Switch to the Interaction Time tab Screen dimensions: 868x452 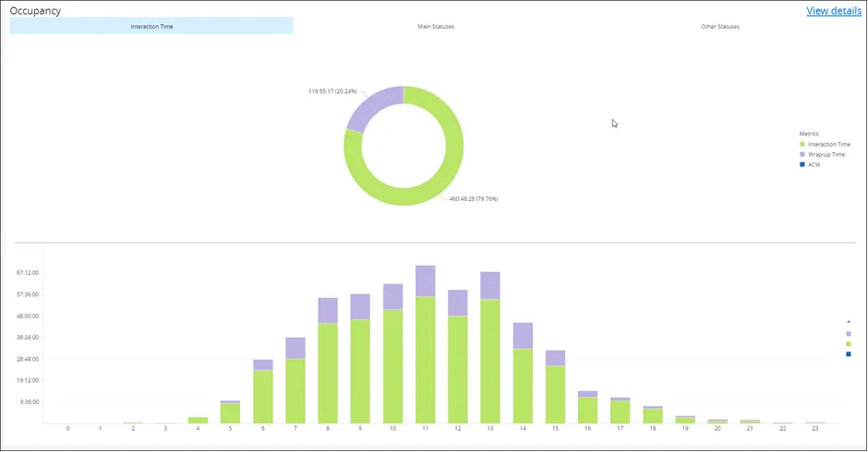pyautogui.click(x=151, y=26)
